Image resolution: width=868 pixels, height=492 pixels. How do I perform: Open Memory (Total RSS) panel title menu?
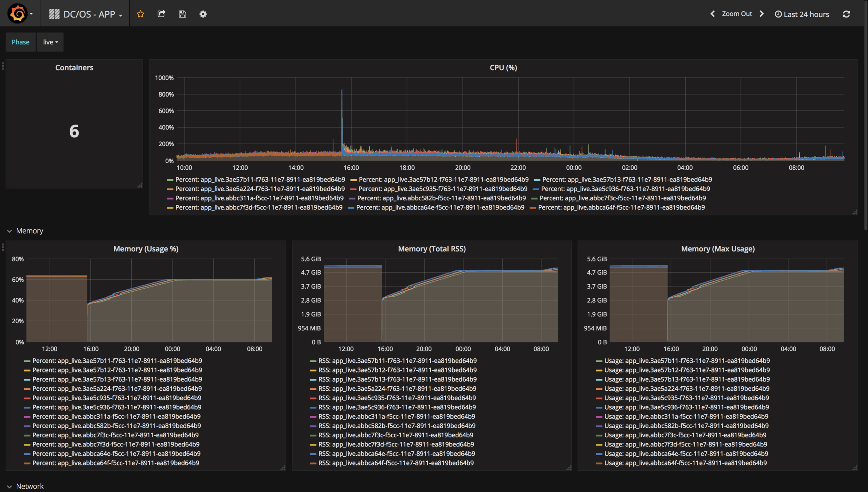431,249
